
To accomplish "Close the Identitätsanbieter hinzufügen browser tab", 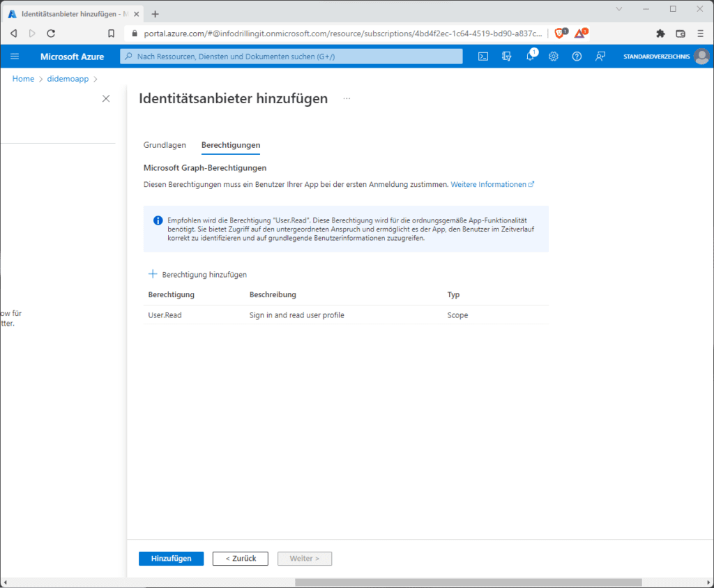I will [x=136, y=14].
